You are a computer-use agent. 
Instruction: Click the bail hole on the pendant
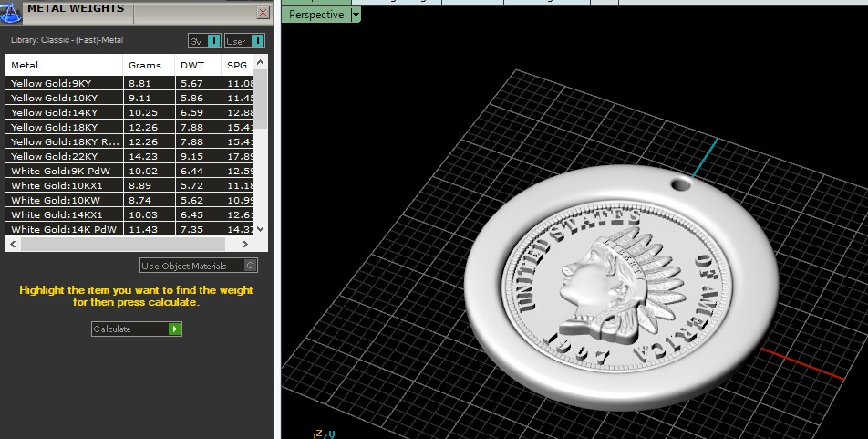(680, 183)
